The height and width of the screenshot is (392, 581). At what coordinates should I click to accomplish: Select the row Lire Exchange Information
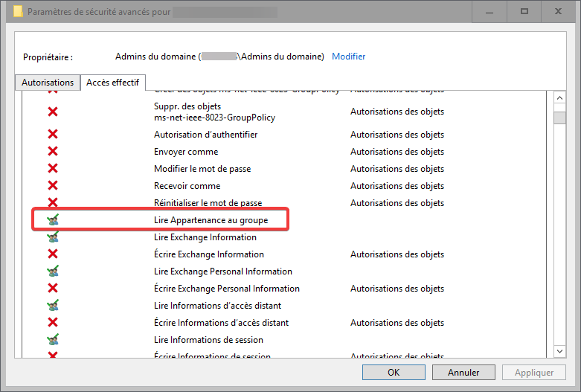(284, 237)
